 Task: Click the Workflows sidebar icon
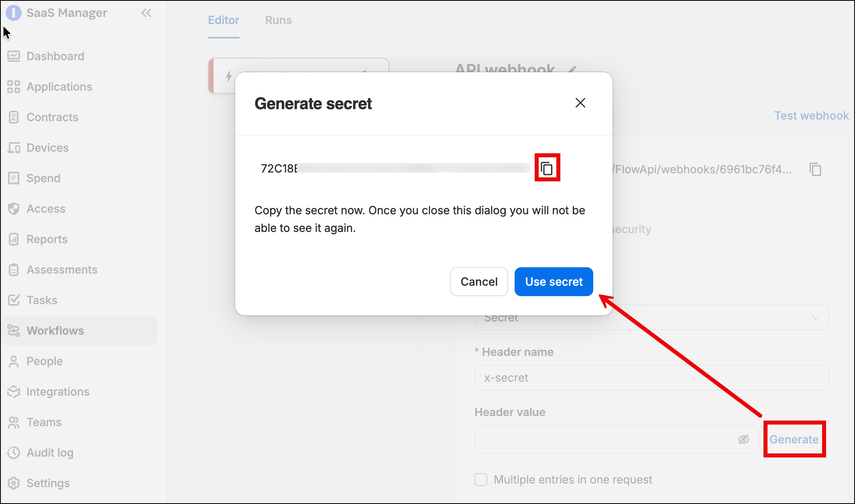[x=14, y=331]
